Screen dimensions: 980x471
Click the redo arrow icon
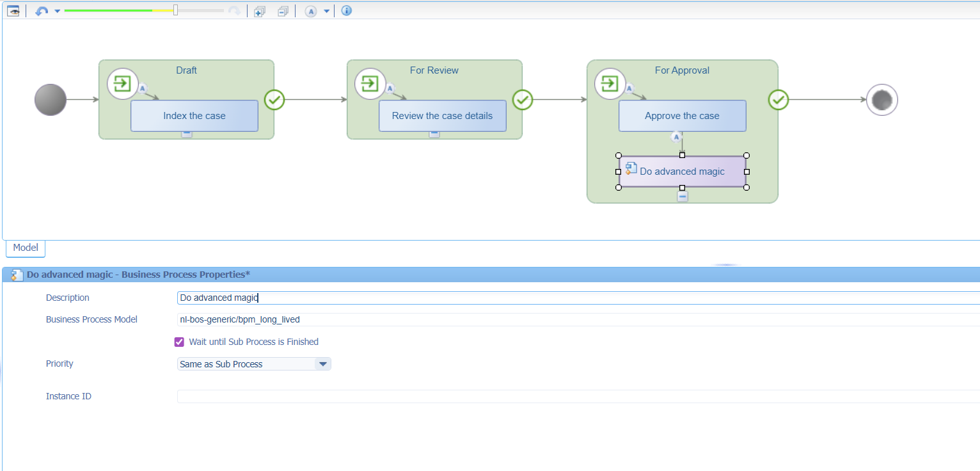coord(235,11)
